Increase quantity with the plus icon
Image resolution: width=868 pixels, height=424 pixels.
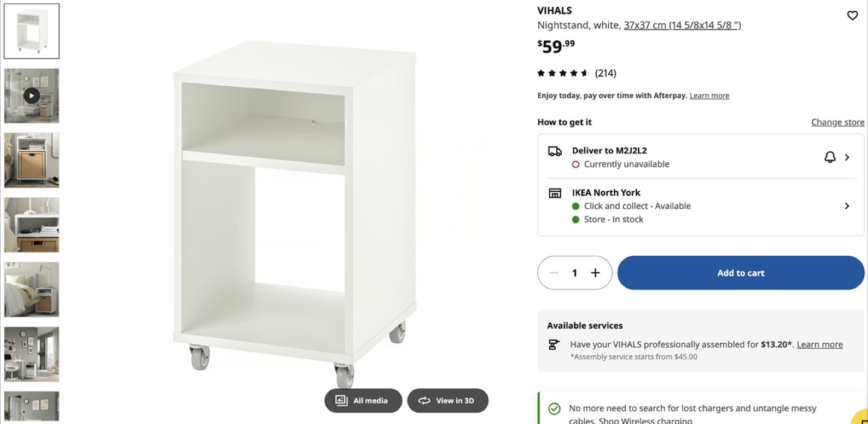pyautogui.click(x=595, y=273)
